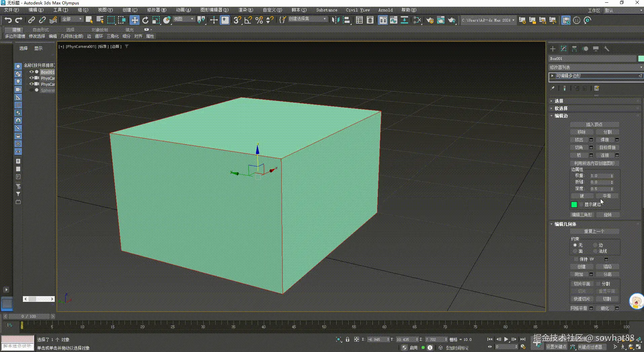Expand the 软选择 rollout
Viewport: 644px width, 352px height.
(x=561, y=108)
